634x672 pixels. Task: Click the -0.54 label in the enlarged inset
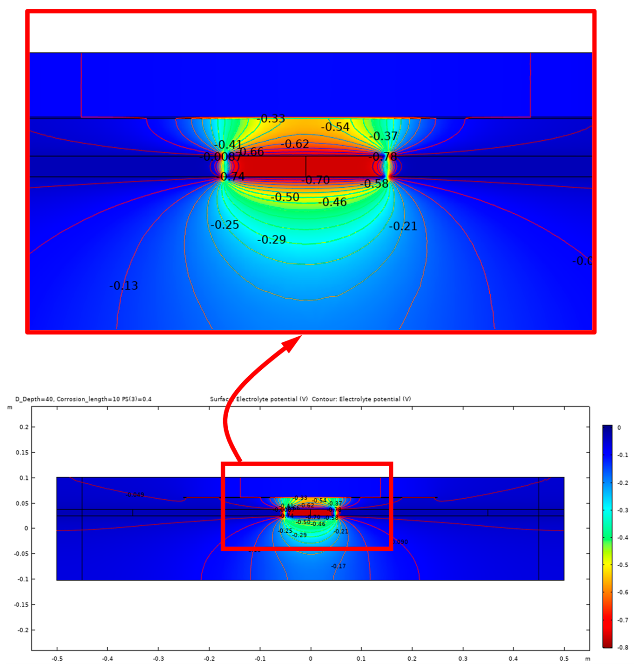click(x=335, y=127)
